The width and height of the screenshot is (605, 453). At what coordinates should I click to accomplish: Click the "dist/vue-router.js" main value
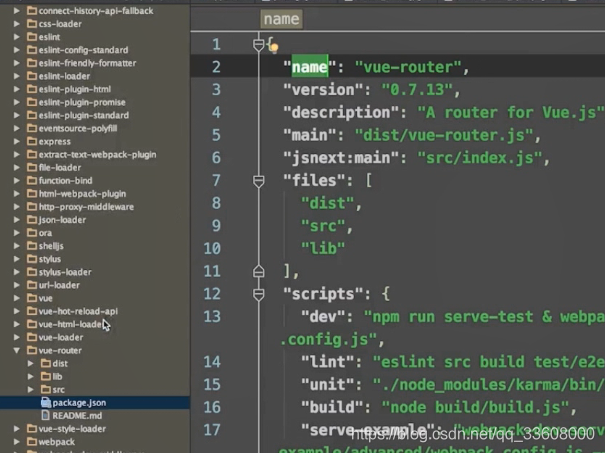[x=444, y=135]
